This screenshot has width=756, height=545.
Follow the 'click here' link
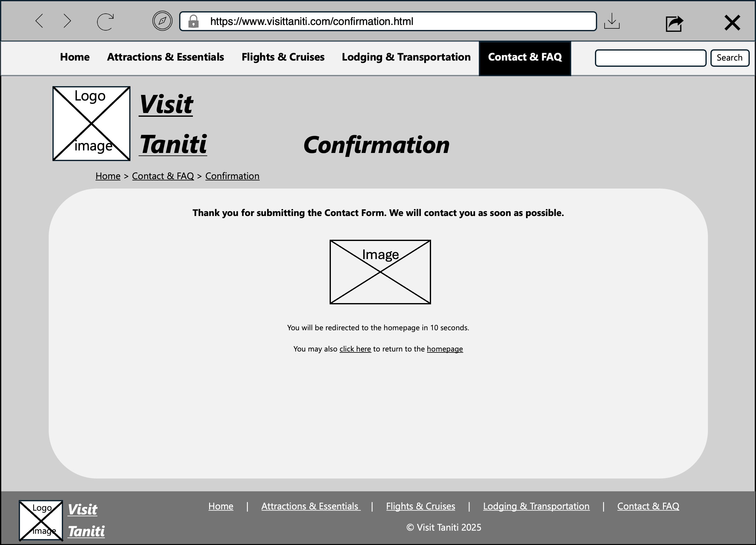pyautogui.click(x=355, y=349)
